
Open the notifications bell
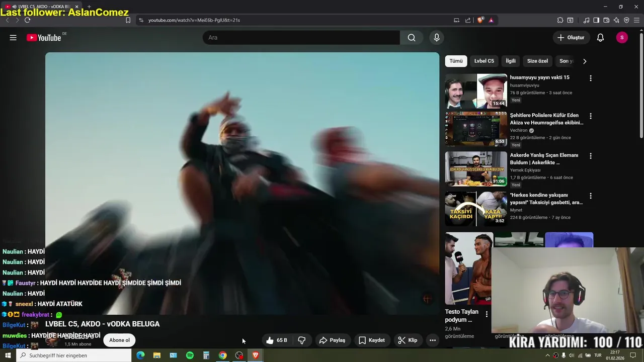pyautogui.click(x=600, y=38)
